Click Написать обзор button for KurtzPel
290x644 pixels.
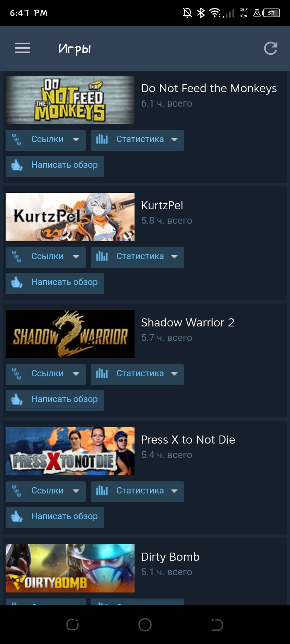pyautogui.click(x=55, y=283)
